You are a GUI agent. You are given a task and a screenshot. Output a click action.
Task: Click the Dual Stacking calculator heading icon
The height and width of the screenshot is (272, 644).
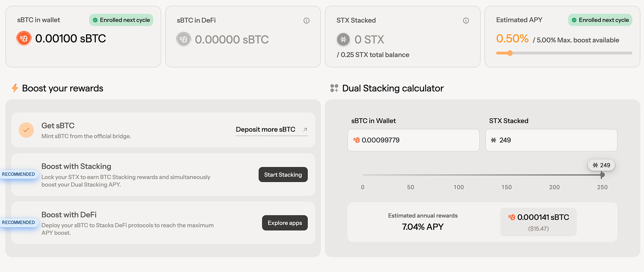[334, 88]
